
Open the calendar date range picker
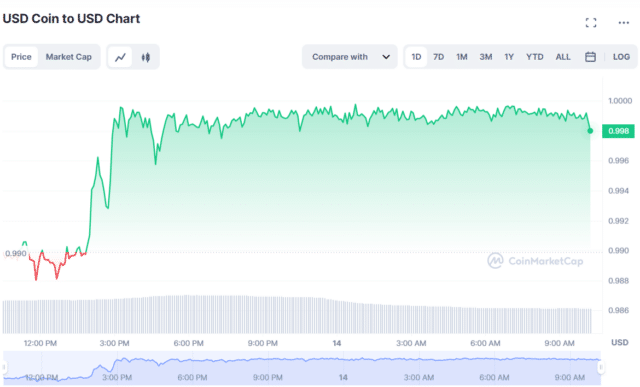(590, 57)
